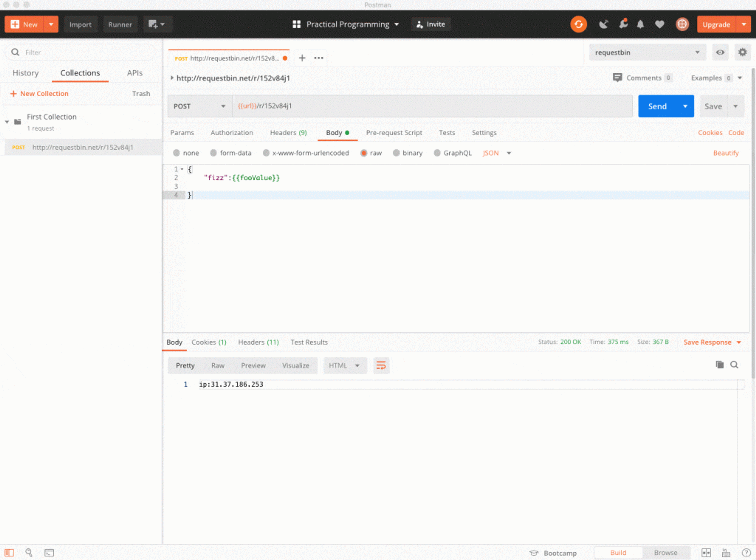
Task: Collapse First Collection tree arrow
Action: [x=7, y=122]
